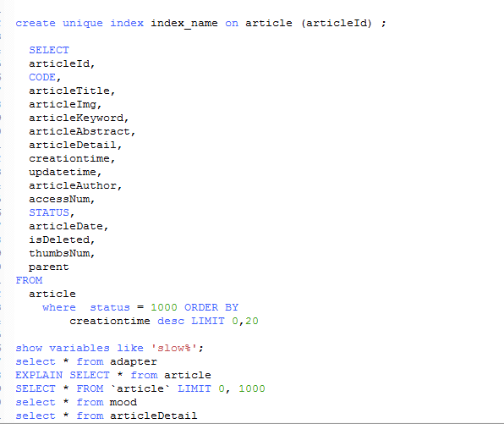
Task: Click the 'articleAuthor,' column line
Action: pyautogui.click(x=75, y=185)
